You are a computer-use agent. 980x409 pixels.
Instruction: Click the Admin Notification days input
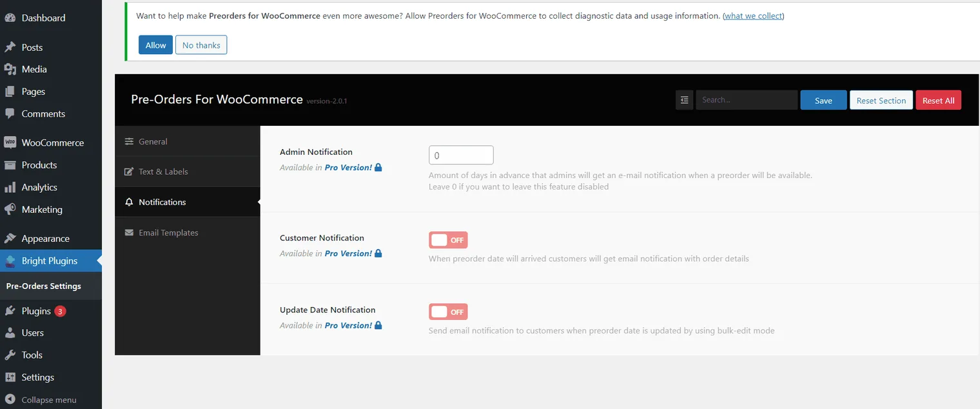pyautogui.click(x=461, y=155)
